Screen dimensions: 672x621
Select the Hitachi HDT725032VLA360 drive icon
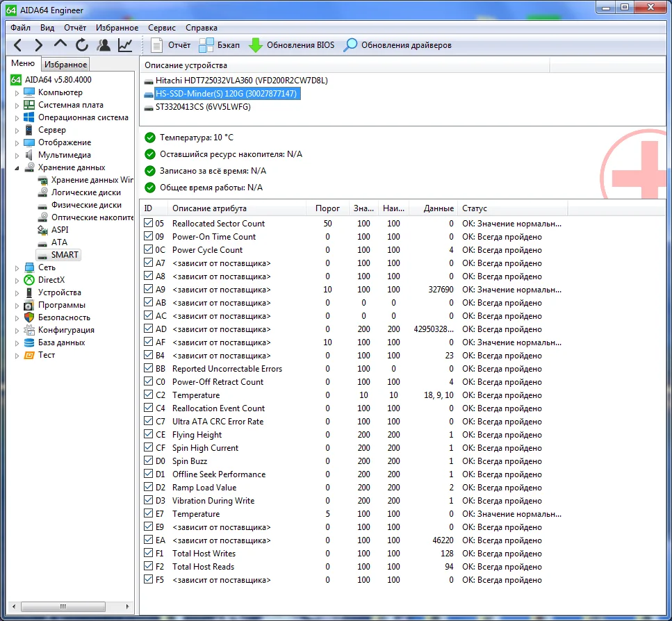149,81
